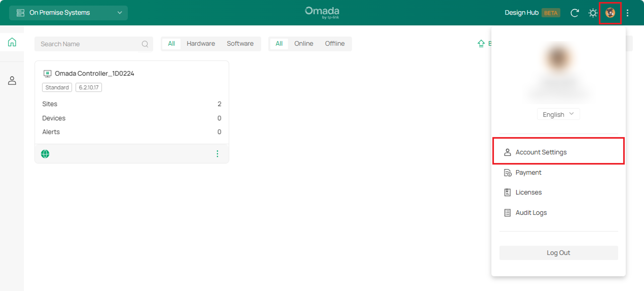Select the All controller-type filter

(171, 44)
